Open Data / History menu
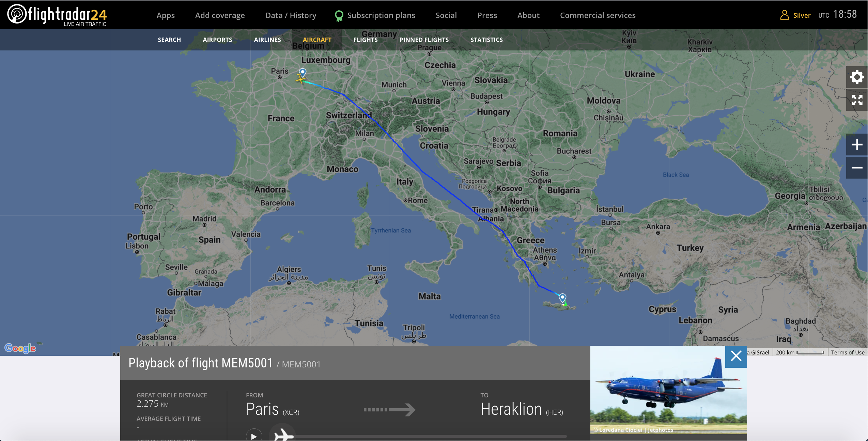Viewport: 868px width, 441px height. 291,15
